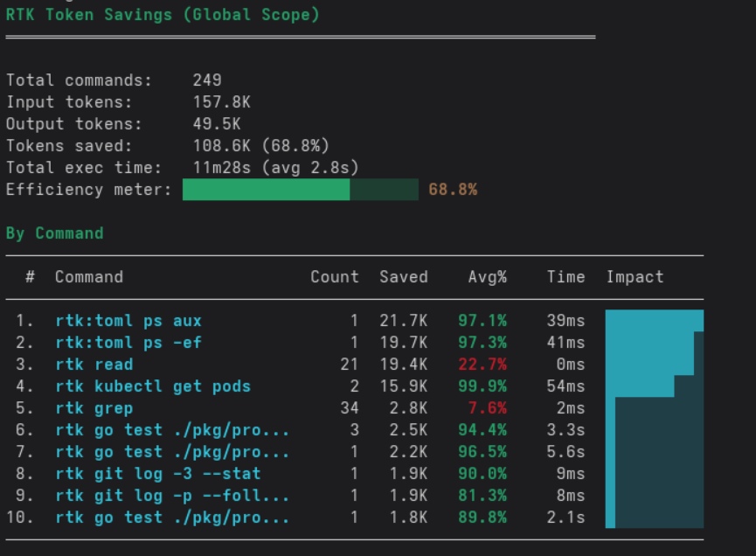Image resolution: width=756 pixels, height=556 pixels.
Task: Click the 15.9K saved value
Action: (404, 386)
